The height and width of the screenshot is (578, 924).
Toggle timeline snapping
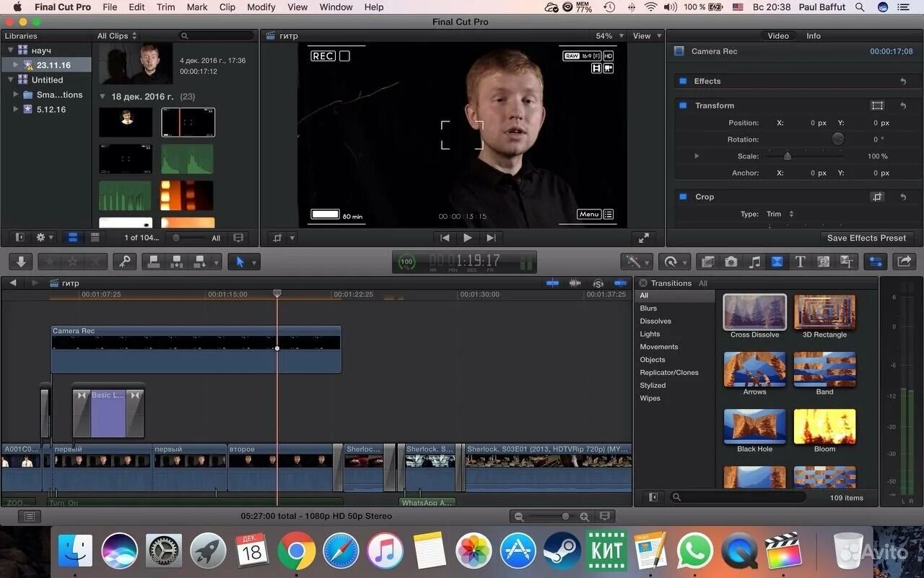(621, 283)
